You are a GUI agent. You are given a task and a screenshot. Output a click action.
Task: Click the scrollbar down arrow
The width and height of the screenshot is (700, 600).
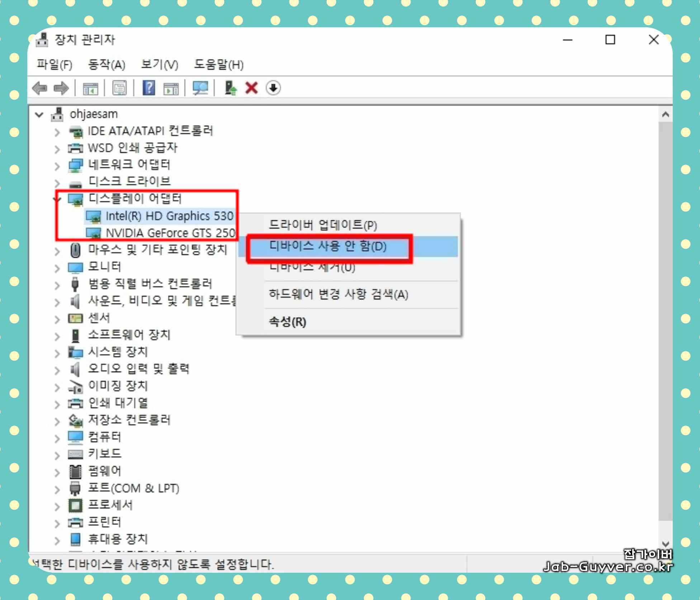click(665, 543)
